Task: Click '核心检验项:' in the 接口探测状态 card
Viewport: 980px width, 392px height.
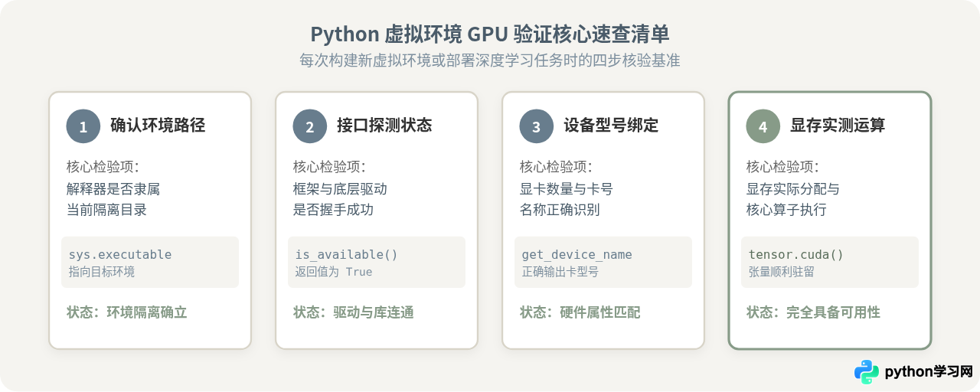Action: point(329,167)
